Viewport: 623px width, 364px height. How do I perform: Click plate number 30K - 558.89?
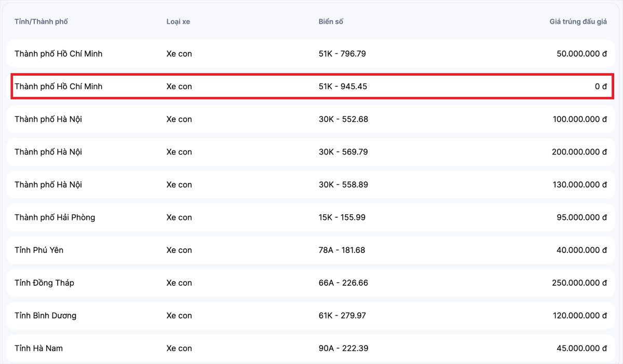coord(343,185)
